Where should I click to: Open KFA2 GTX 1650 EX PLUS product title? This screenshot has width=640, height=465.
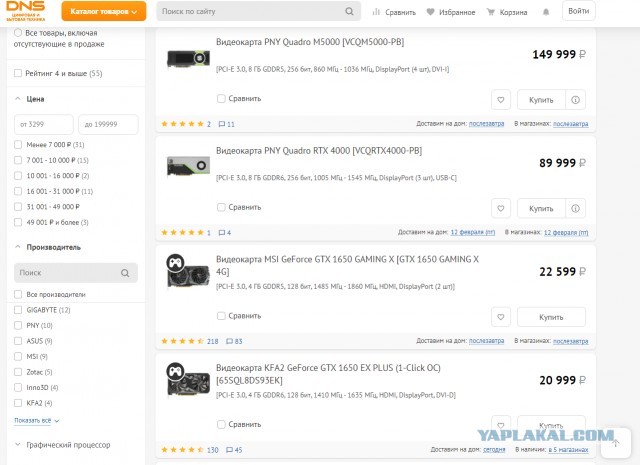click(x=328, y=374)
